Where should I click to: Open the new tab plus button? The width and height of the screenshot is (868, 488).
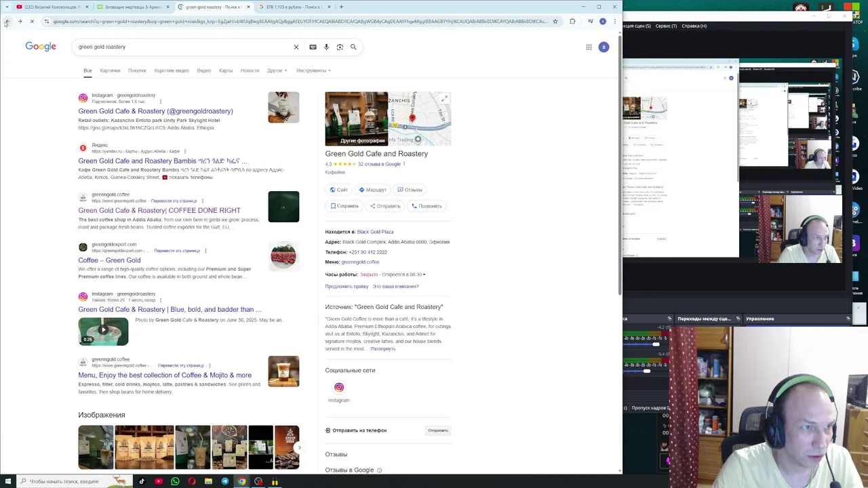[341, 7]
